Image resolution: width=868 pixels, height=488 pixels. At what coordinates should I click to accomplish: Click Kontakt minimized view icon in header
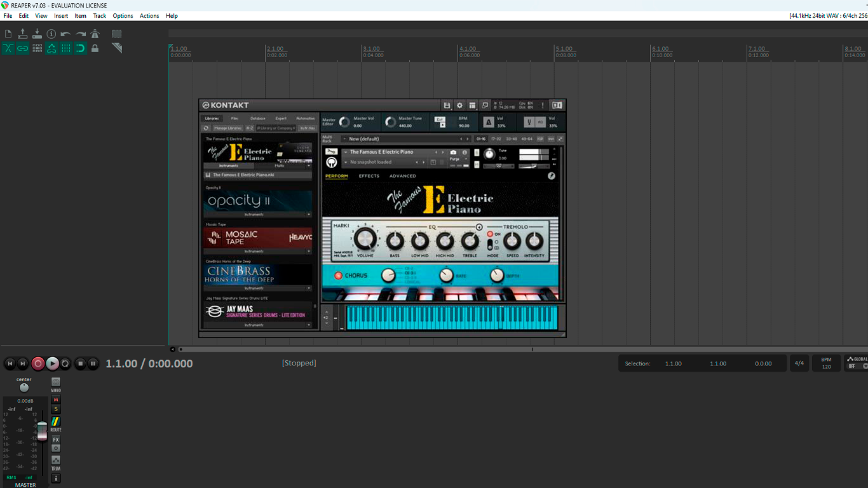[x=485, y=105]
